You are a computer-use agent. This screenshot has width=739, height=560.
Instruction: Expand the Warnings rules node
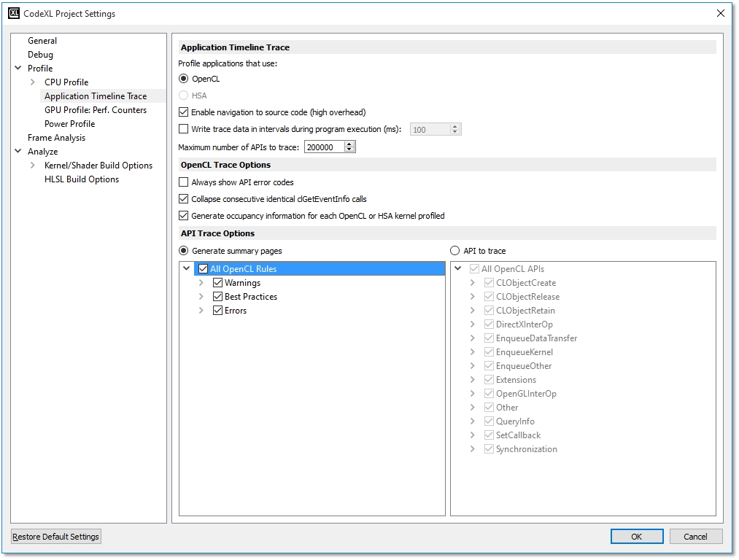[x=201, y=283]
